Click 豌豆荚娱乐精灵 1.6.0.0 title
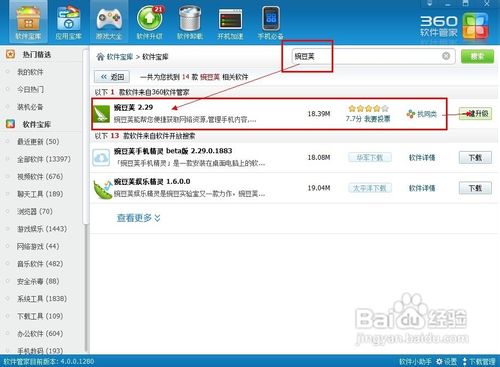This screenshot has height=367, width=500. point(152,182)
